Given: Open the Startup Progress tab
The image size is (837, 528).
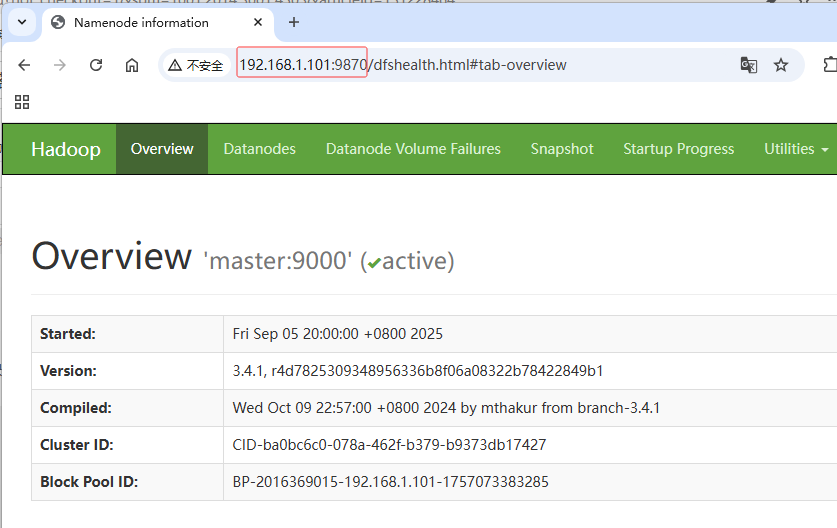Looking at the screenshot, I should point(678,149).
